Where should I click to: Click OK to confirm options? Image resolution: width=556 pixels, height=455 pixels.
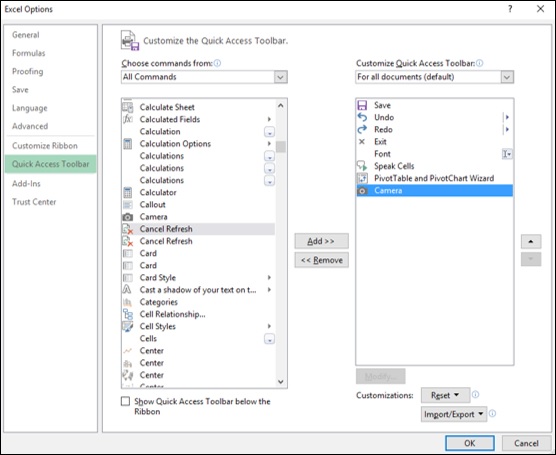[470, 443]
